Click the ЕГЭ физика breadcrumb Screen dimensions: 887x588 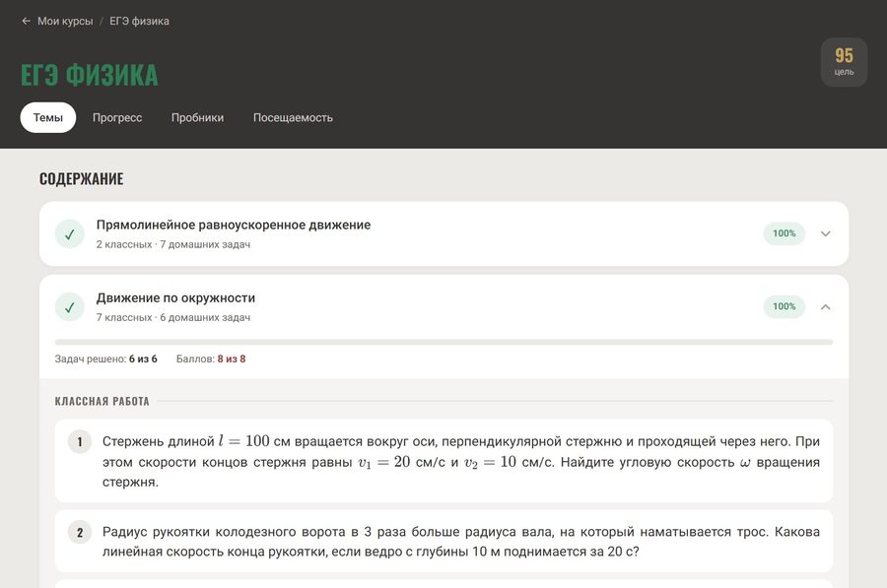click(139, 21)
